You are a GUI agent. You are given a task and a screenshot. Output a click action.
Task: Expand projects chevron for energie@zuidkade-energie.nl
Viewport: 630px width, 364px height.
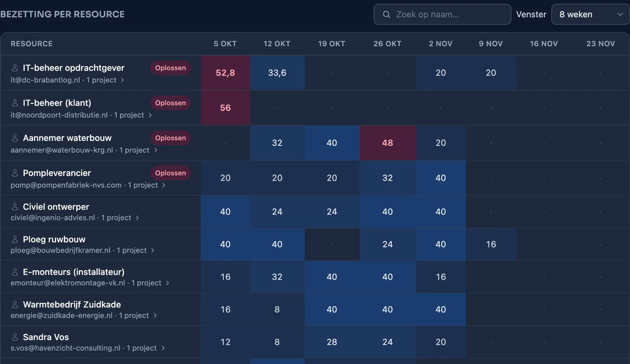tap(155, 315)
